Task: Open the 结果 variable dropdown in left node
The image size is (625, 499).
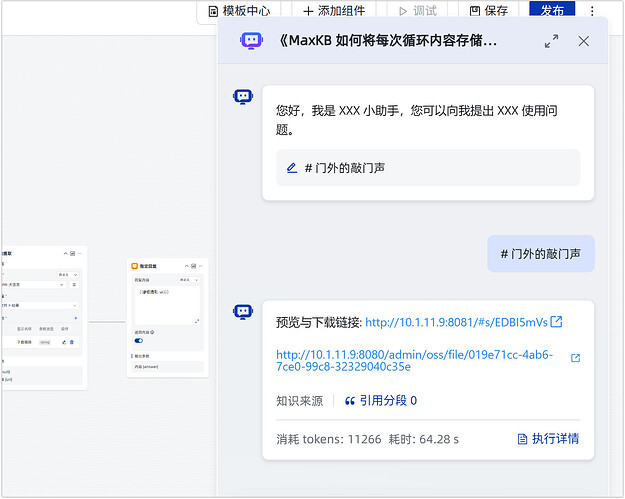Action: click(x=40, y=305)
